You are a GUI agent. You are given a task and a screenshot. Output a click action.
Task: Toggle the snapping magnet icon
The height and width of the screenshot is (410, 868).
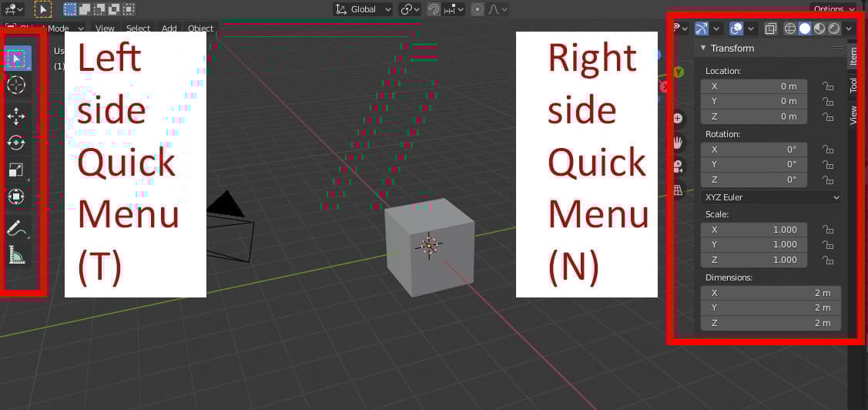tap(434, 9)
